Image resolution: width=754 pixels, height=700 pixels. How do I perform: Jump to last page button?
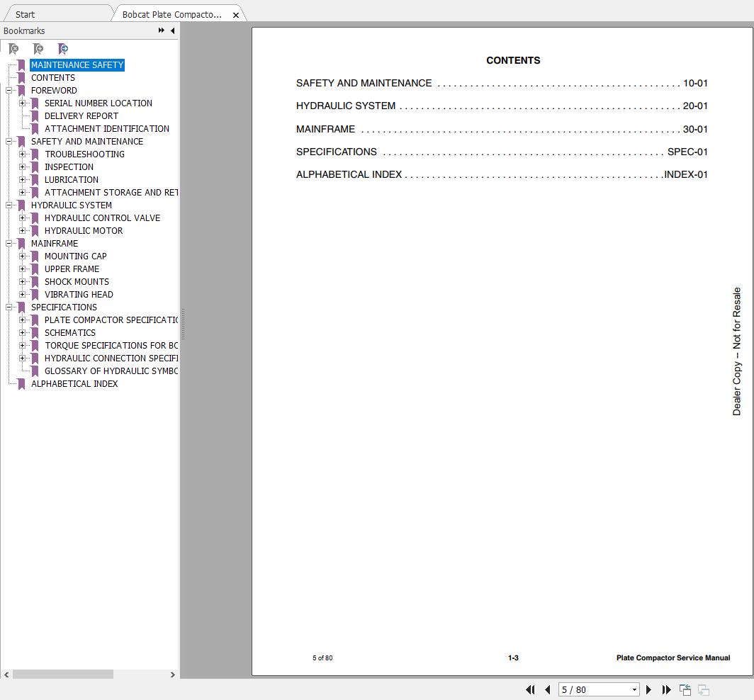click(666, 689)
